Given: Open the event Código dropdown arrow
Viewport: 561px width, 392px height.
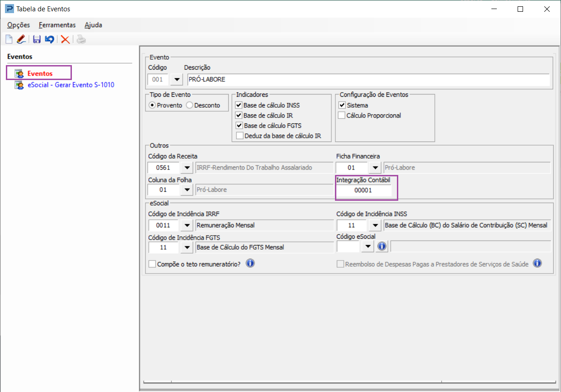Looking at the screenshot, I should [177, 80].
